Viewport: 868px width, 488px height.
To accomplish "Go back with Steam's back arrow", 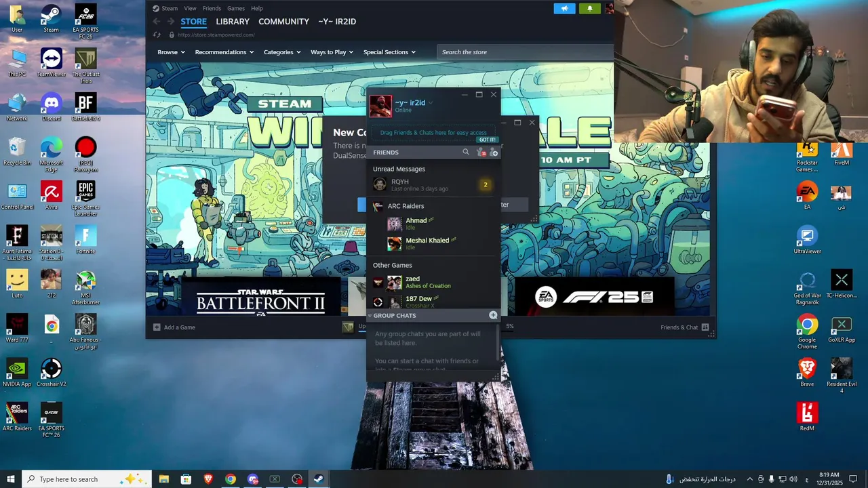I will tap(157, 22).
